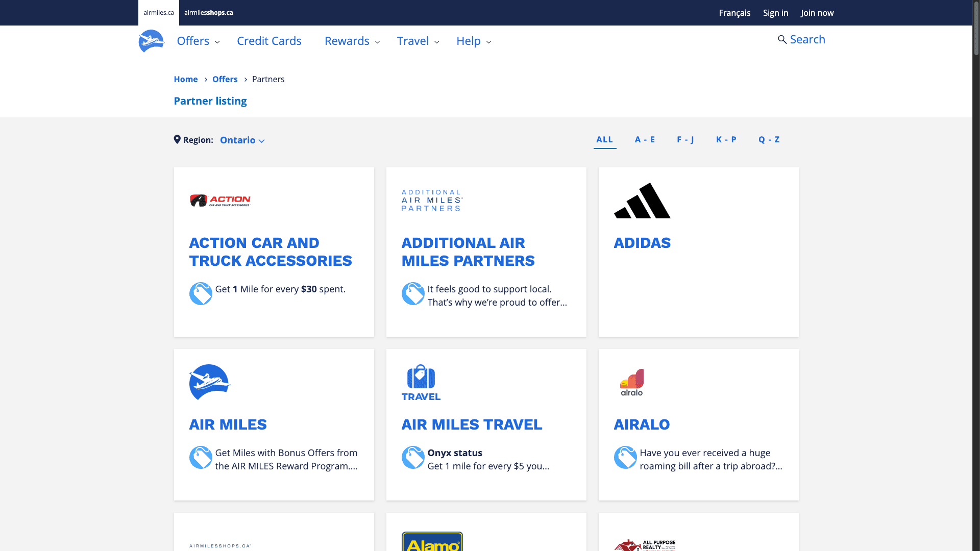980x551 pixels.
Task: Click the Action Car and Truck logo
Action: (220, 201)
